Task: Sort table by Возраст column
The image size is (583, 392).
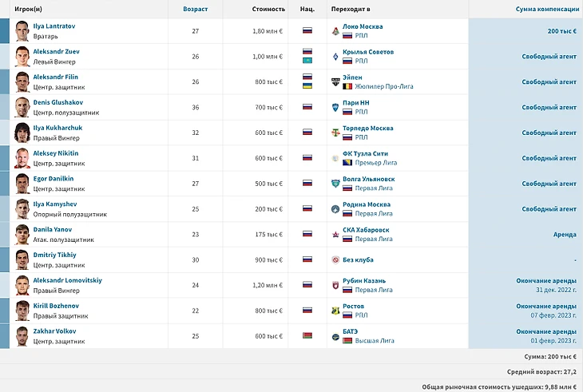Action: click(x=195, y=9)
